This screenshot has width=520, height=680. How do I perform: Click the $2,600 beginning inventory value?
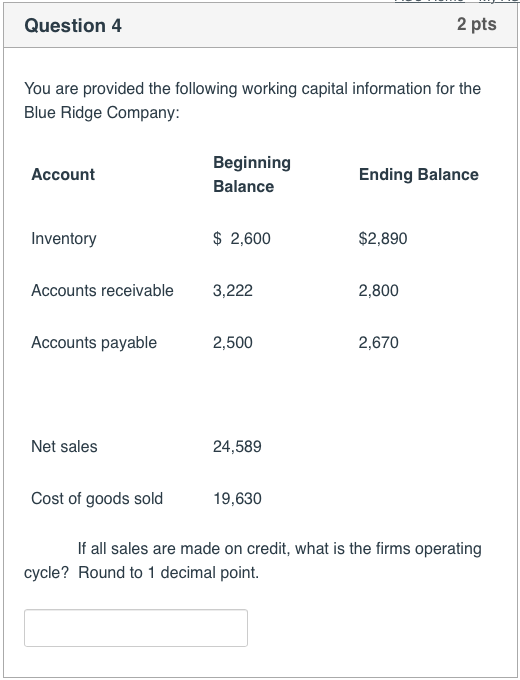point(242,239)
